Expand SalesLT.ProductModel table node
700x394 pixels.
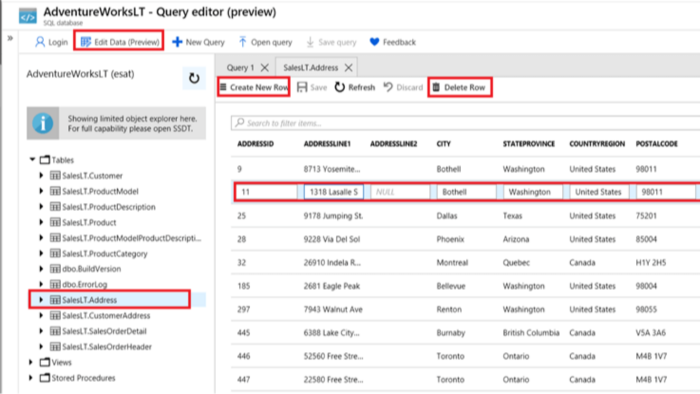click(41, 191)
